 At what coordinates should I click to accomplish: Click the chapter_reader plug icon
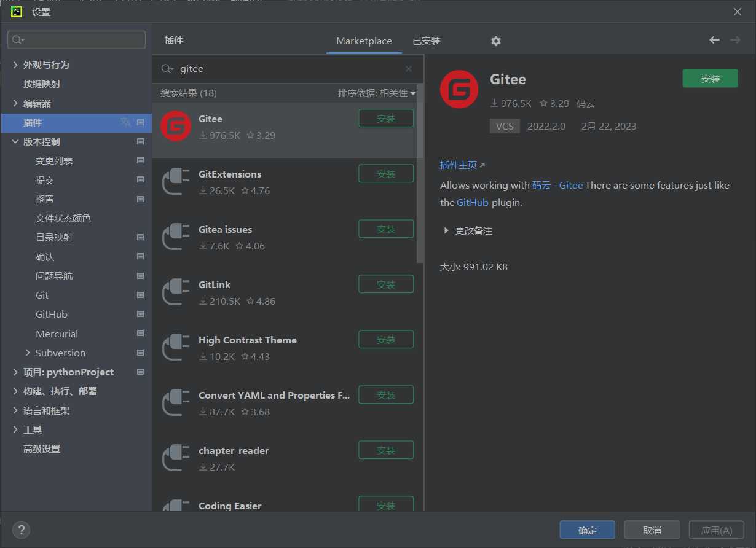[176, 458]
